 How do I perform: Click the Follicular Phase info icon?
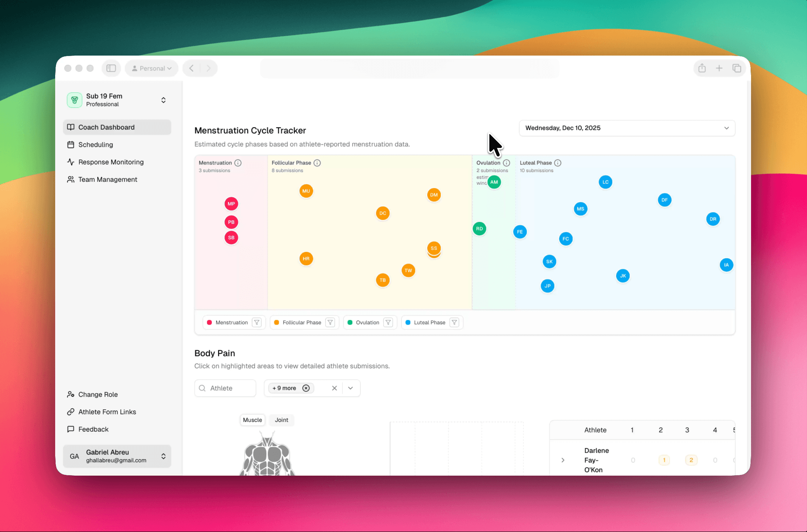(317, 163)
